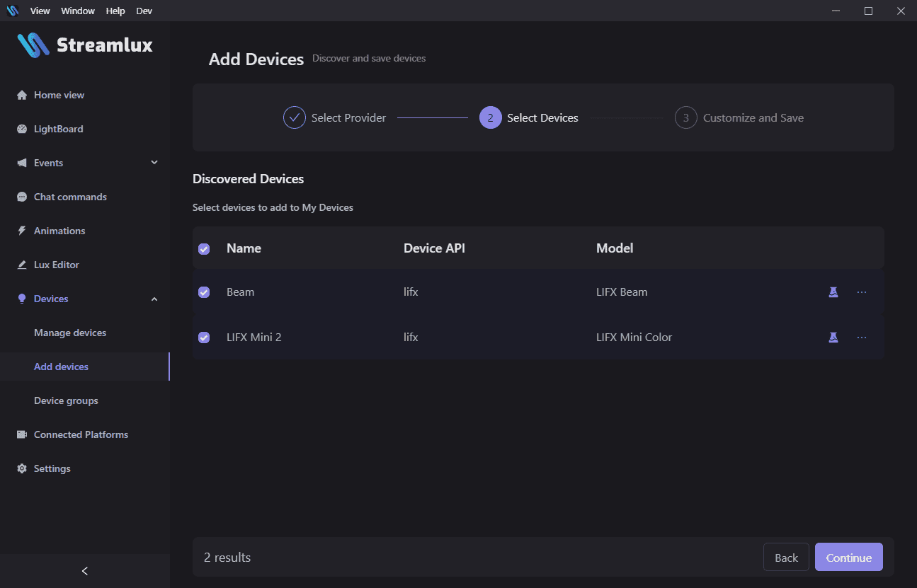Image resolution: width=917 pixels, height=588 pixels.
Task: Open the three-dot menu for Beam row
Action: pyautogui.click(x=862, y=292)
